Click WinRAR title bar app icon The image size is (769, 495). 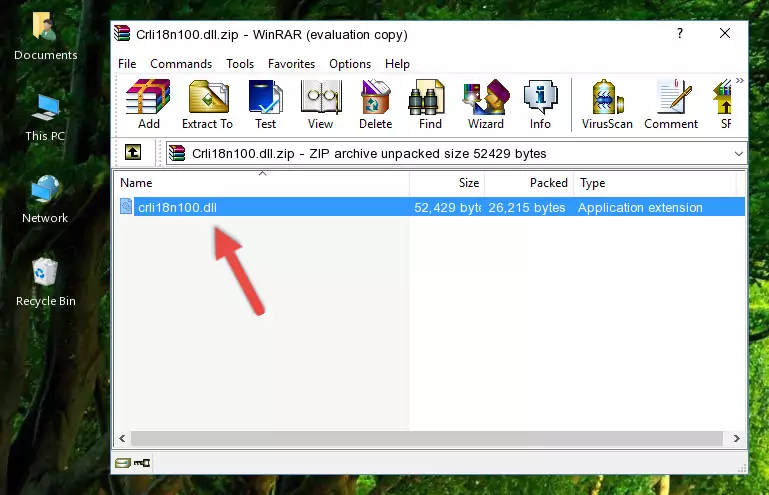point(123,33)
